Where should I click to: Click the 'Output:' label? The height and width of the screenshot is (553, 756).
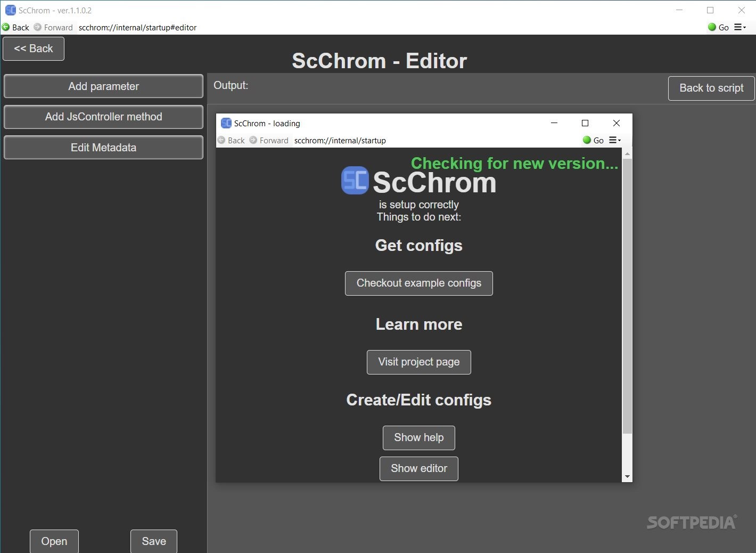[231, 85]
